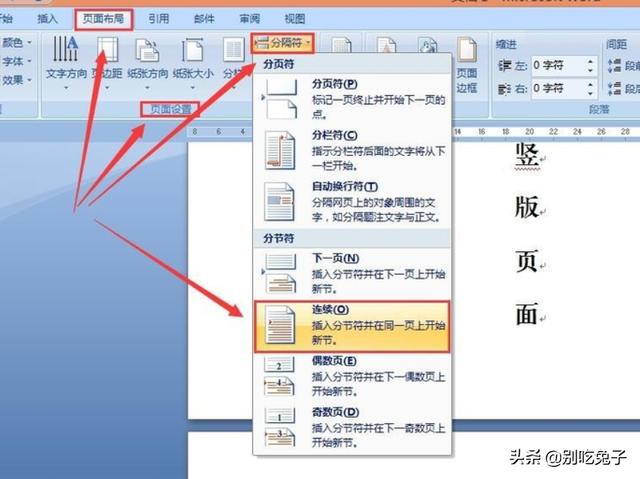Click the 纸张方向 orientation icon
This screenshot has height=479, width=640.
click(x=147, y=50)
